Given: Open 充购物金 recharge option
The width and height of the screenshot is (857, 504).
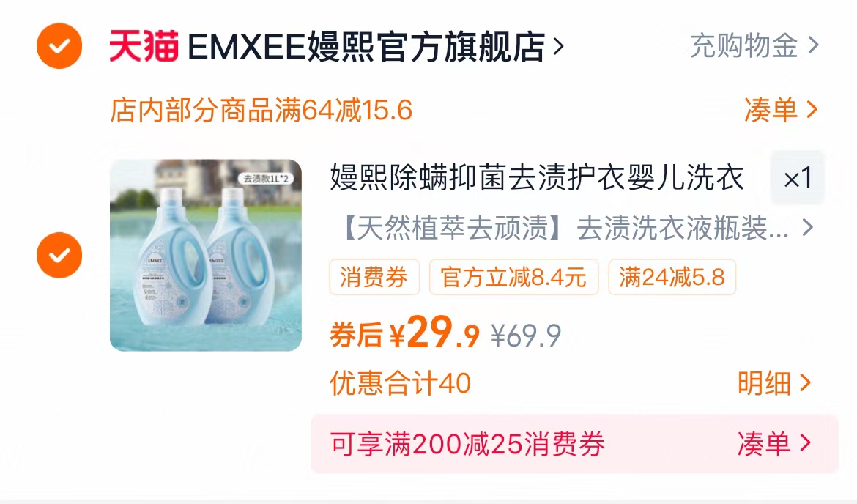Looking at the screenshot, I should point(754,46).
